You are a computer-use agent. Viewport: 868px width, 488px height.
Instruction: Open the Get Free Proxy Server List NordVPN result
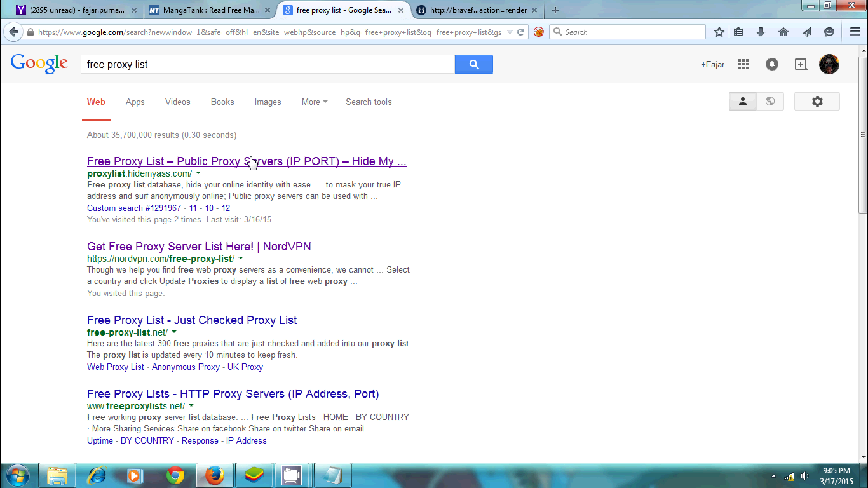coord(199,247)
